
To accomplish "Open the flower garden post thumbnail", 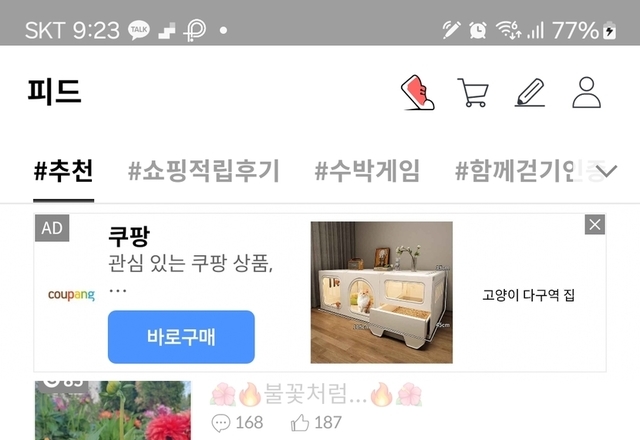I will tap(113, 410).
